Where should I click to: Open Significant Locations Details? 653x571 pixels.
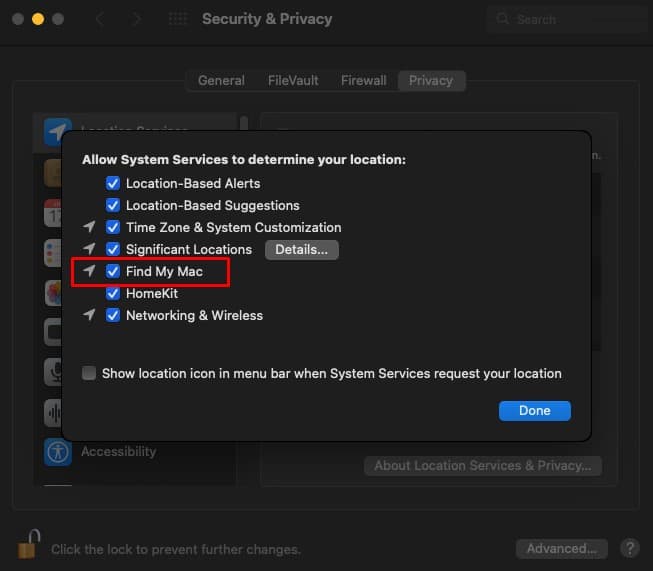tap(302, 249)
